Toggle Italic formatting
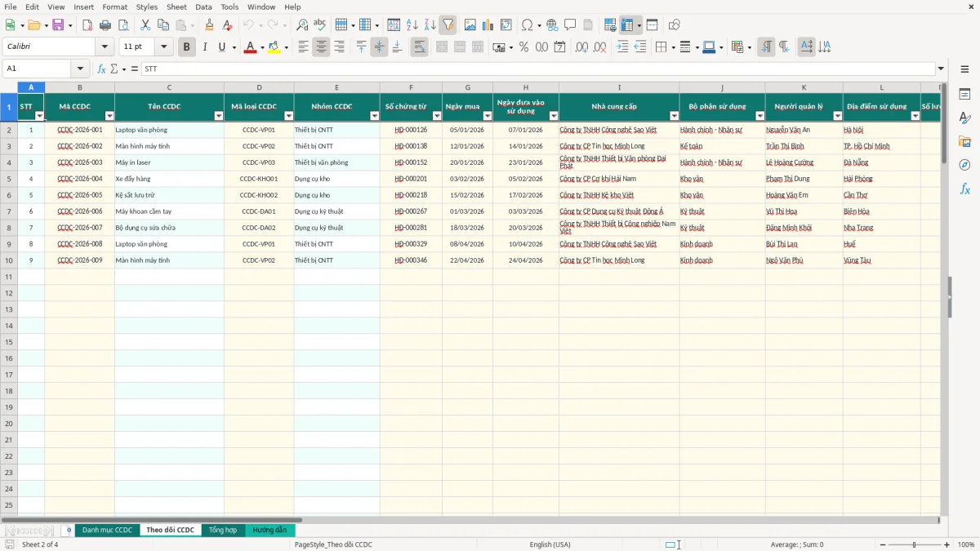Viewport: 980px width, 551px height. (x=204, y=47)
